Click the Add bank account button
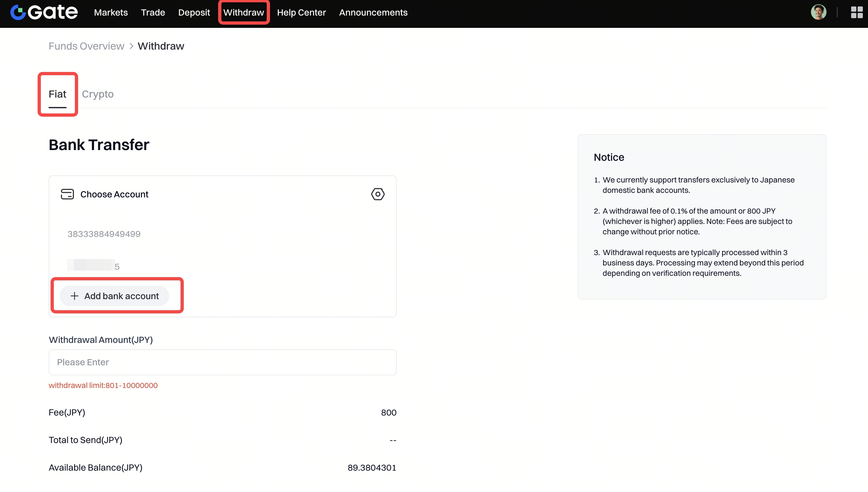Viewport: 868px width, 492px height. pos(114,296)
